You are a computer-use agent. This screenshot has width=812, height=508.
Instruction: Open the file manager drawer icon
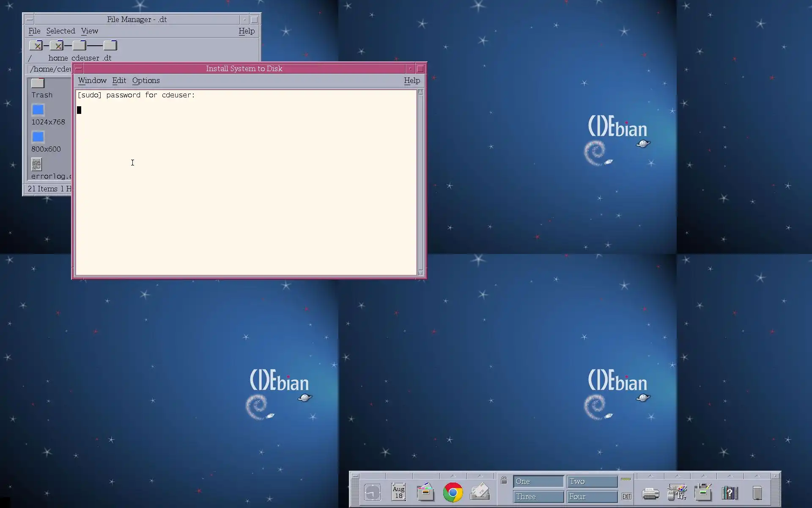(x=425, y=492)
